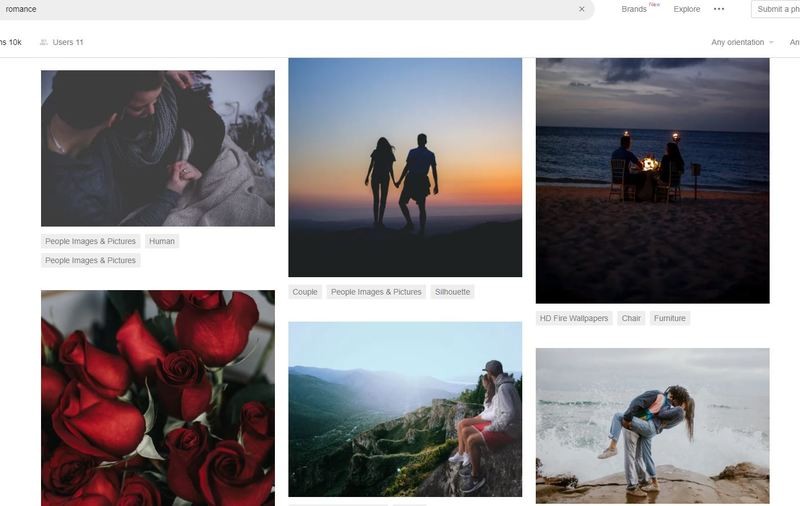Select the Photos 10k tab
This screenshot has height=506, width=800.
coord(10,42)
